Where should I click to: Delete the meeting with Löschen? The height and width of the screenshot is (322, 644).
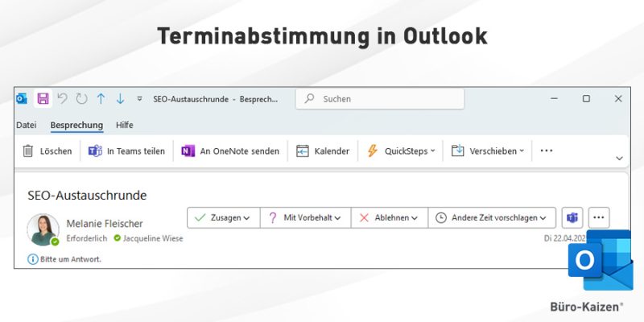point(47,151)
